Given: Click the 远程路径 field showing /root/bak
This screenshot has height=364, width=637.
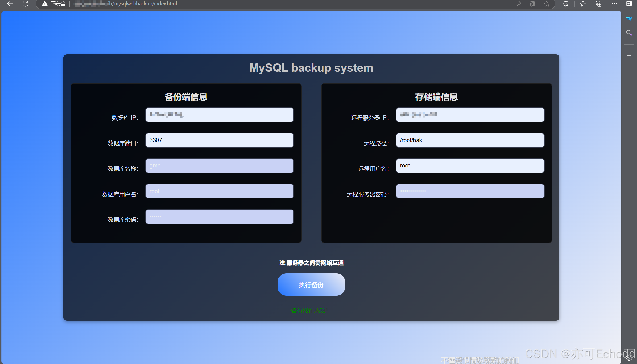Looking at the screenshot, I should coord(470,140).
